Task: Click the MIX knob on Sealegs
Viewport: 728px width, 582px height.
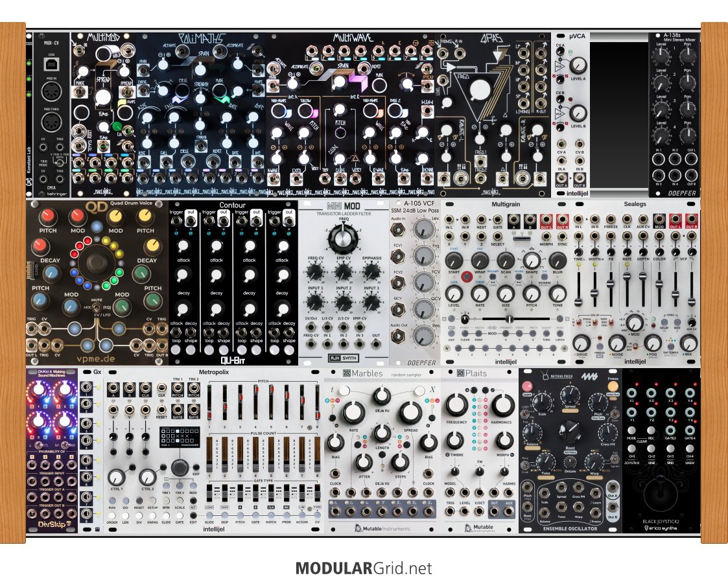Action: (x=688, y=343)
